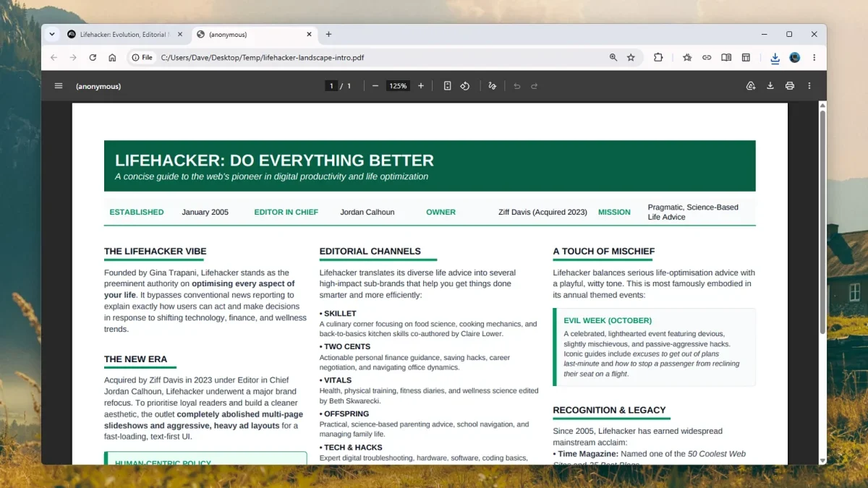Click the PDF redo arrow
The height and width of the screenshot is (488, 868).
535,86
